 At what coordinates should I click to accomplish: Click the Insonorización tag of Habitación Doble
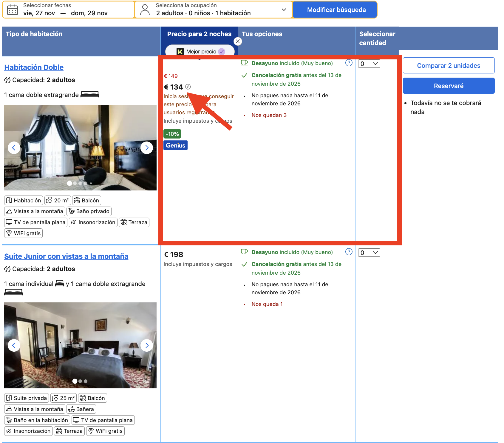(x=93, y=222)
